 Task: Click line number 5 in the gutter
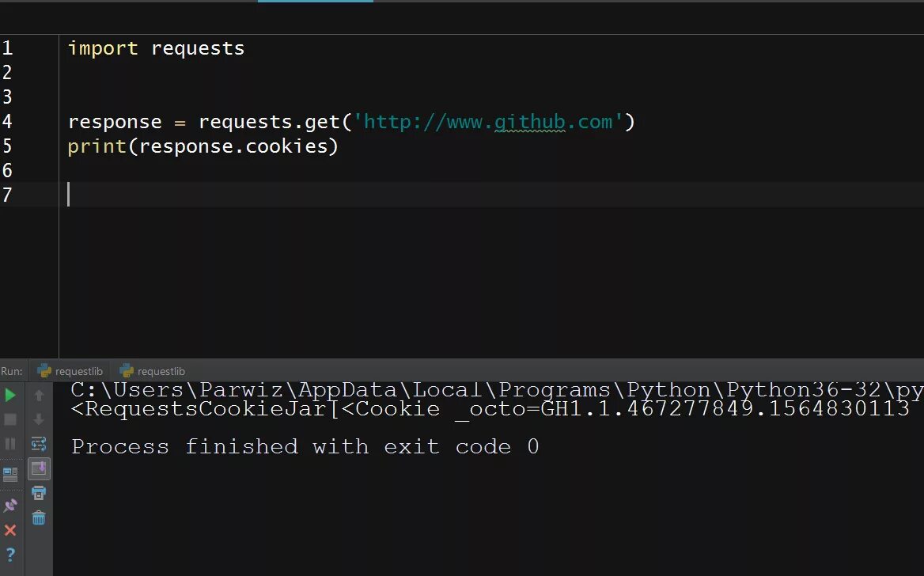click(x=7, y=146)
